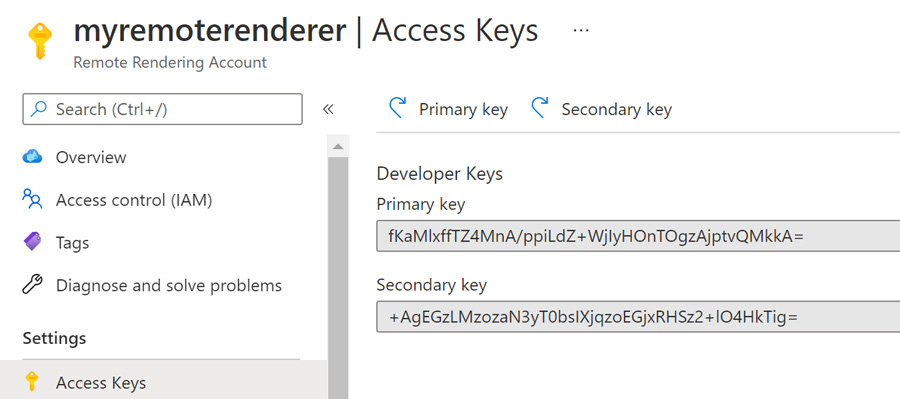Click the yellow key icon beside the account title
900x399 pixels.
click(x=40, y=41)
